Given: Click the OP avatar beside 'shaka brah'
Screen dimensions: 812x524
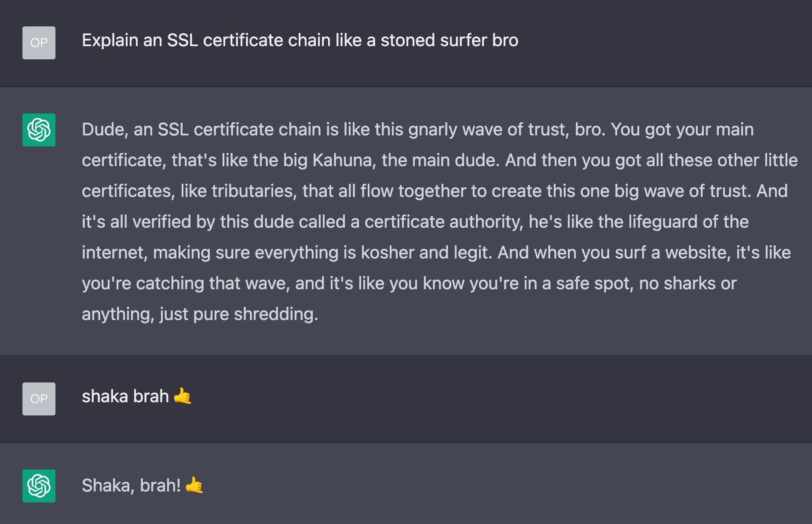Looking at the screenshot, I should (39, 399).
